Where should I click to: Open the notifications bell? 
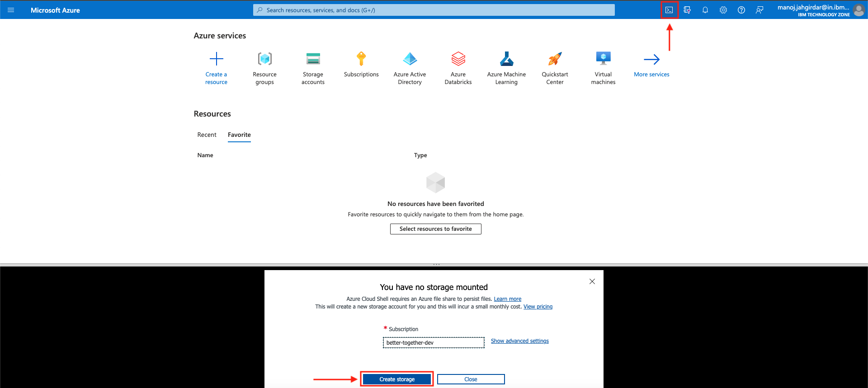pos(705,10)
